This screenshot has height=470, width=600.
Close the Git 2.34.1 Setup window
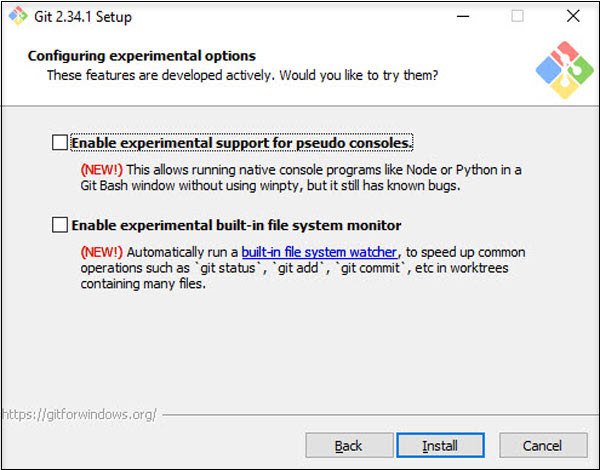coord(572,17)
